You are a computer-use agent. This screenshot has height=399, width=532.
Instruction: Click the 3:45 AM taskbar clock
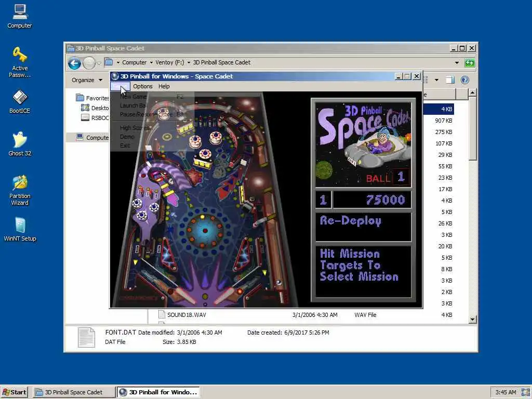click(x=506, y=392)
